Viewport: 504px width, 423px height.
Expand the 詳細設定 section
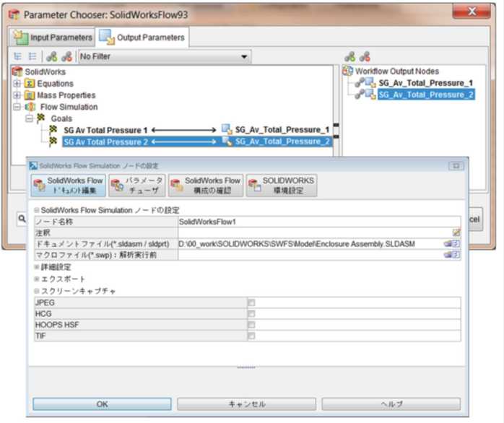coord(37,267)
